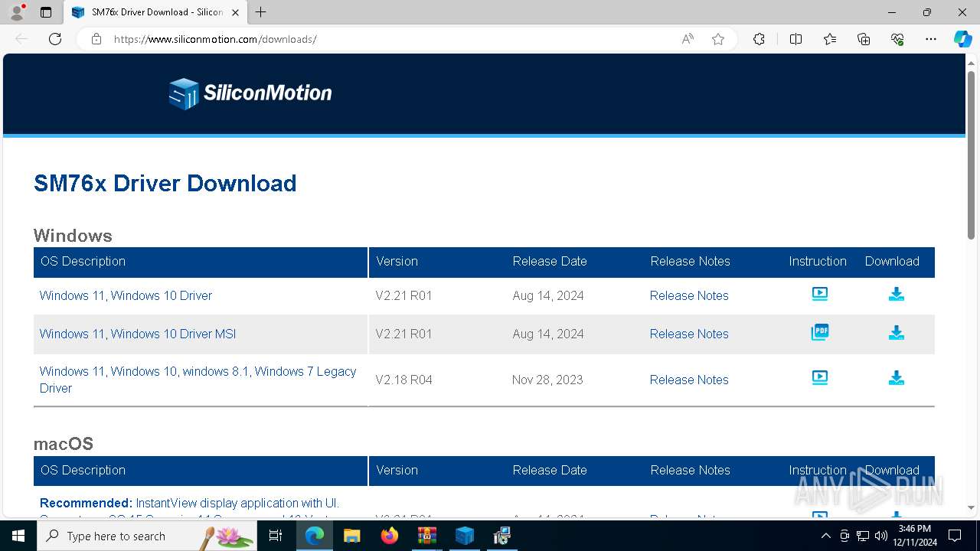
Task: Open WinRAR from the taskbar
Action: click(x=426, y=536)
